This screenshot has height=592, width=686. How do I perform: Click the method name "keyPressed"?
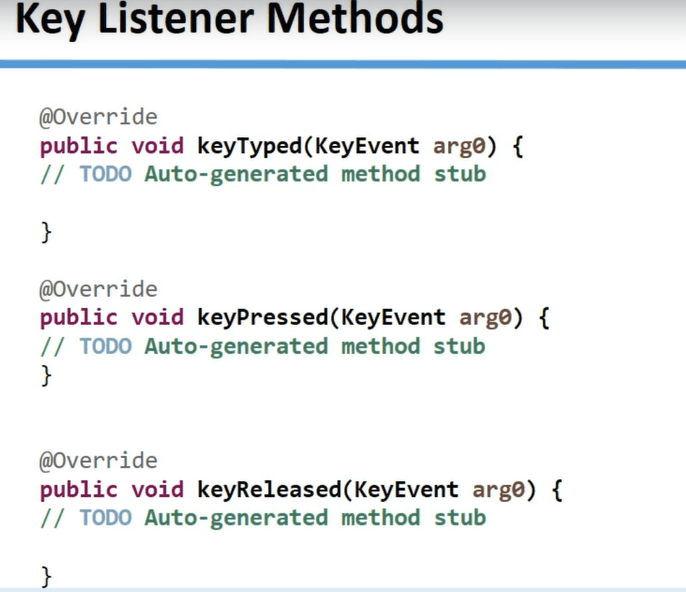[x=262, y=318]
